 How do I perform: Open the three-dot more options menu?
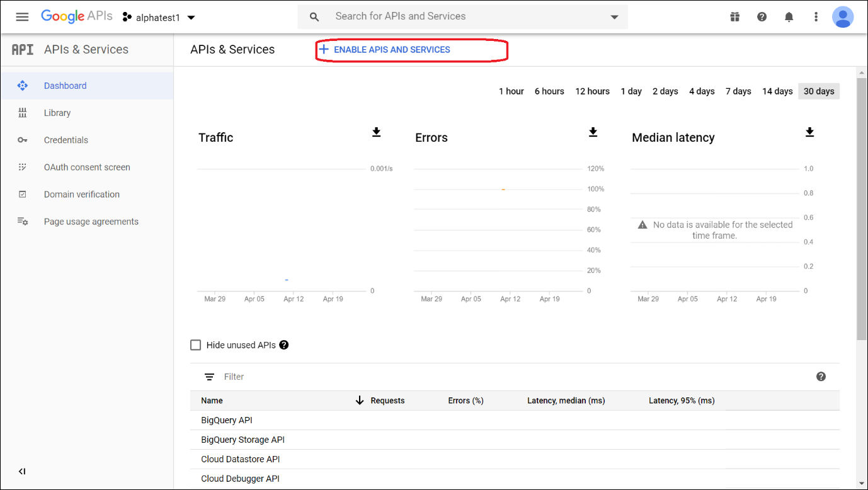coord(816,17)
